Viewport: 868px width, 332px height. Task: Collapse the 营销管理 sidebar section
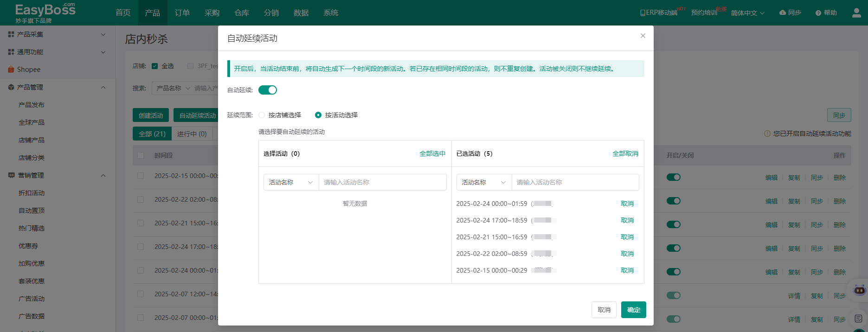click(x=103, y=175)
